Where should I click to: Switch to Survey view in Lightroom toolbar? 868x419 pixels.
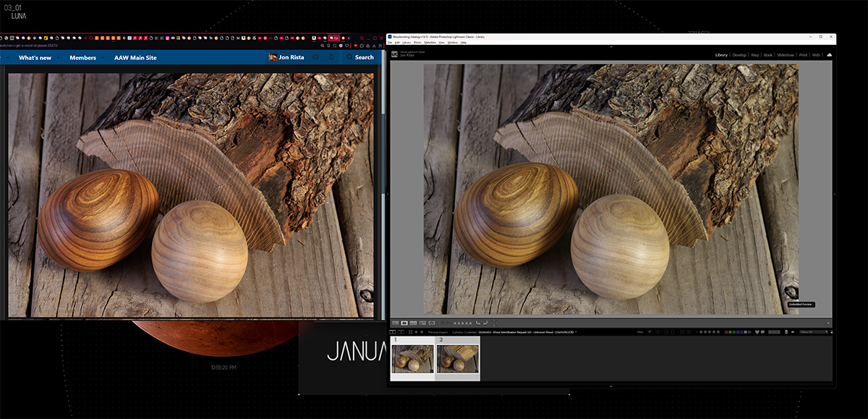[x=422, y=323]
